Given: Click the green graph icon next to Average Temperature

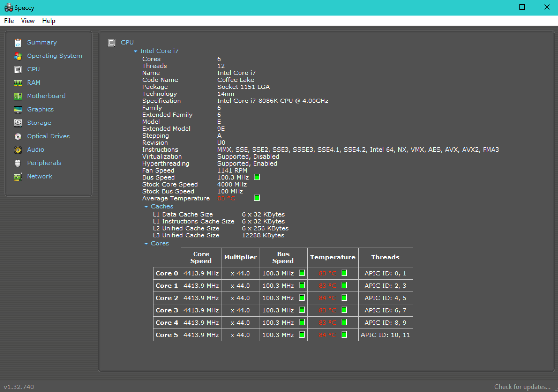Looking at the screenshot, I should click(257, 198).
